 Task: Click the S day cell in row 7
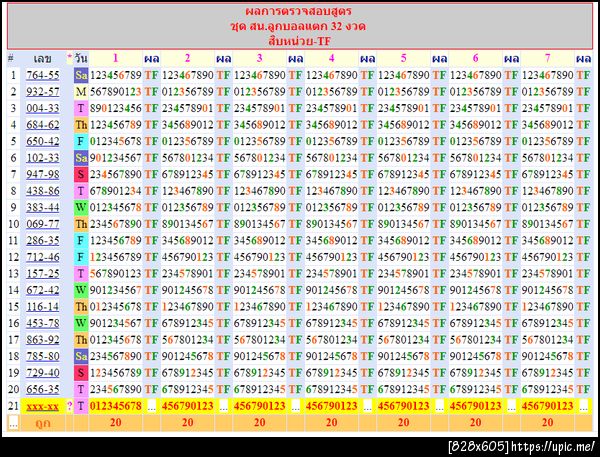pyautogui.click(x=81, y=174)
